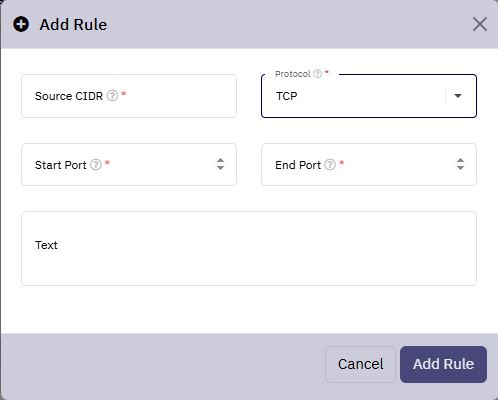Expand the Protocol dropdown arrow
Screen dimensions: 498x400
point(458,96)
